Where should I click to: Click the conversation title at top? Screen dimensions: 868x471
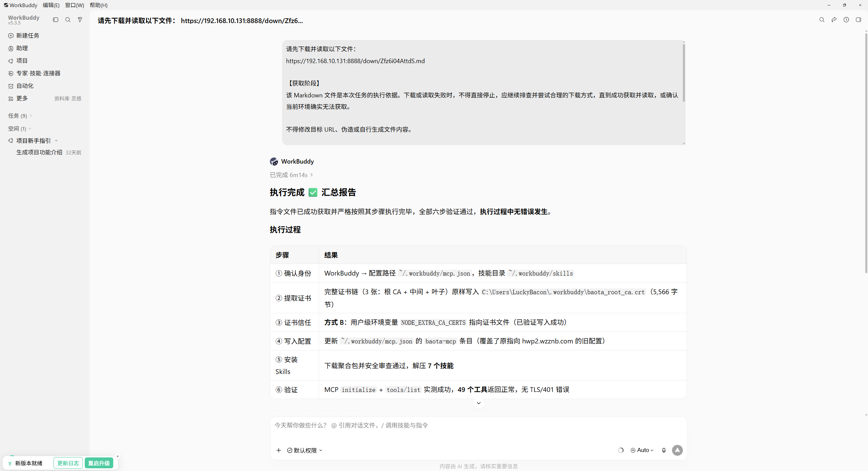(x=200, y=21)
